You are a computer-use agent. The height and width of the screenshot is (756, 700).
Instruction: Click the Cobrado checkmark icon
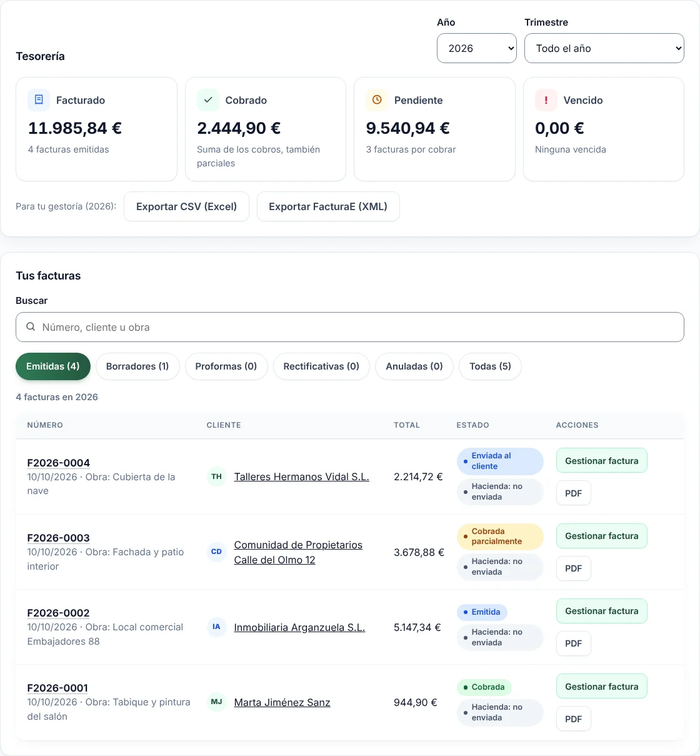(208, 100)
